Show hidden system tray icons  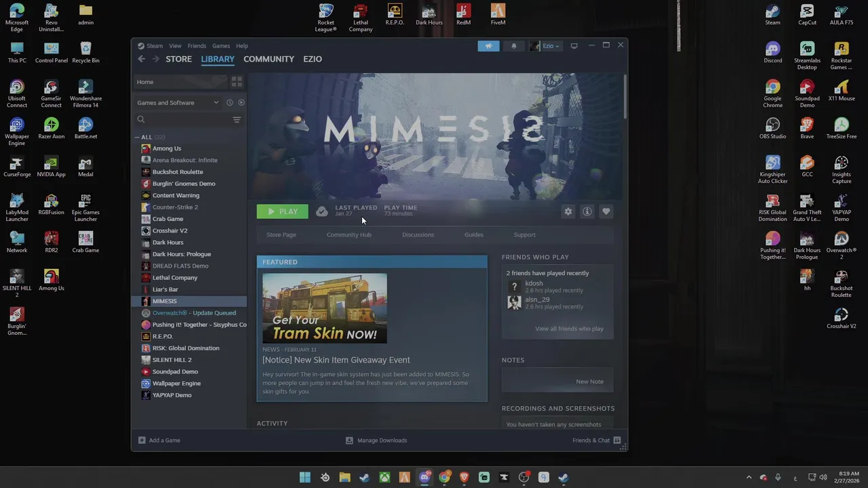(749, 477)
